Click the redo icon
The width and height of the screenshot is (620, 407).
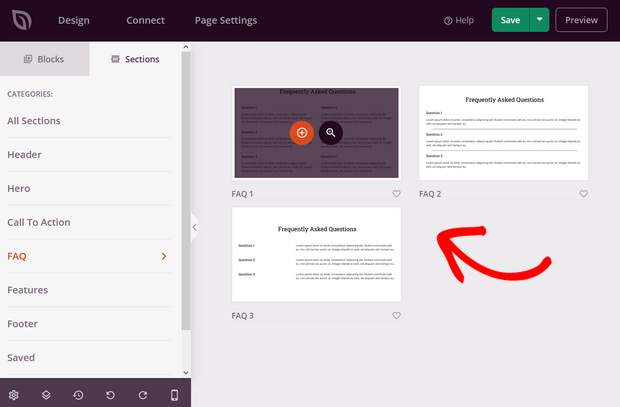(143, 395)
